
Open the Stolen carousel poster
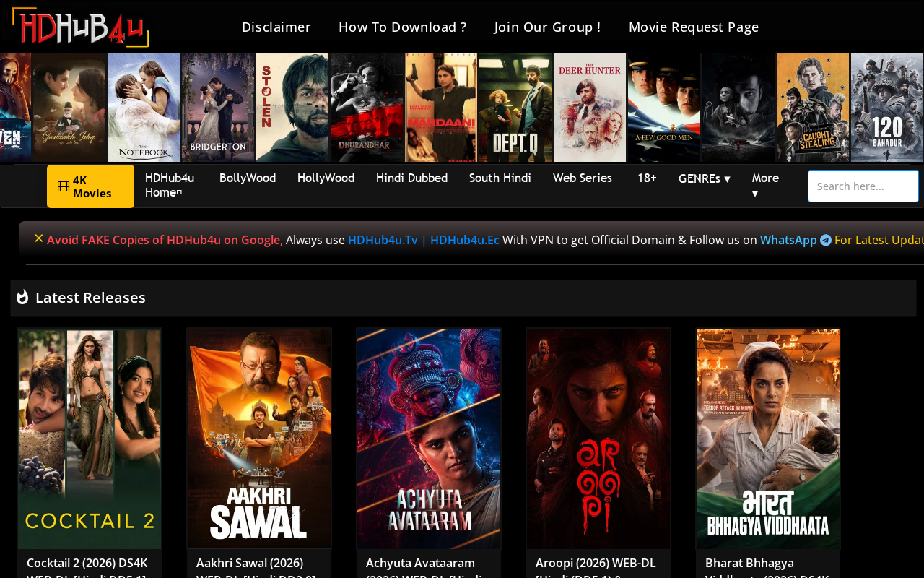(x=292, y=108)
